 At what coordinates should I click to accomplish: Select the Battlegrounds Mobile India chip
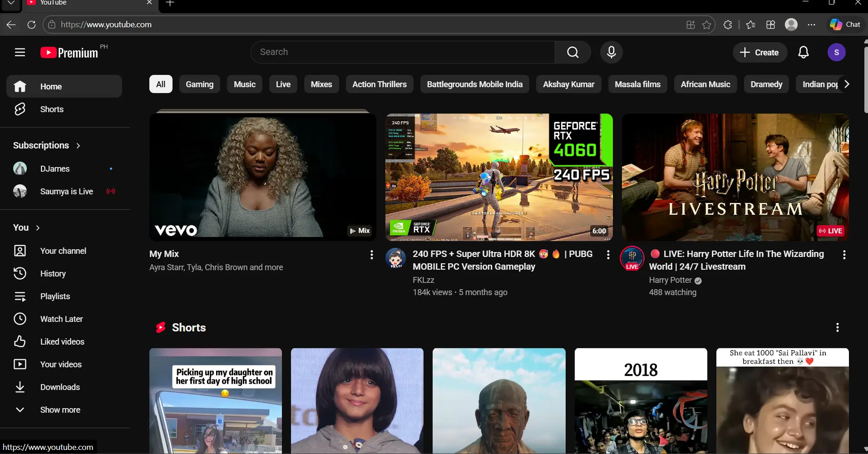tap(474, 84)
